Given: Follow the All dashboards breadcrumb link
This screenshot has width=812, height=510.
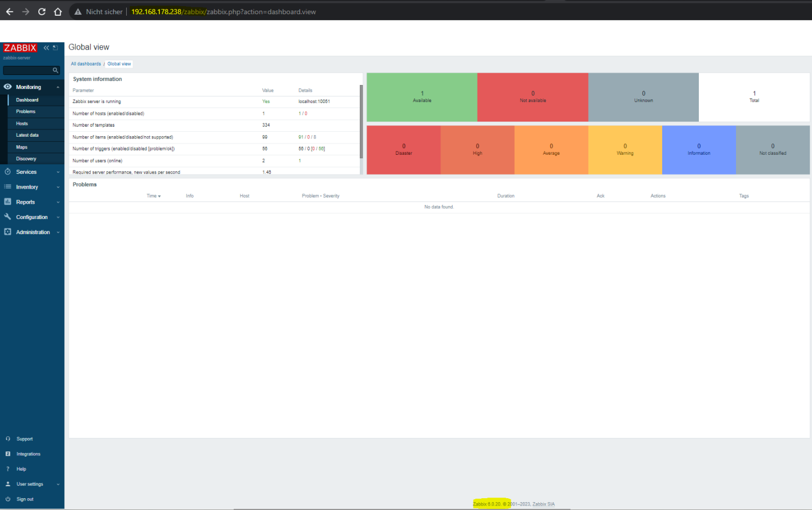Looking at the screenshot, I should (86, 64).
